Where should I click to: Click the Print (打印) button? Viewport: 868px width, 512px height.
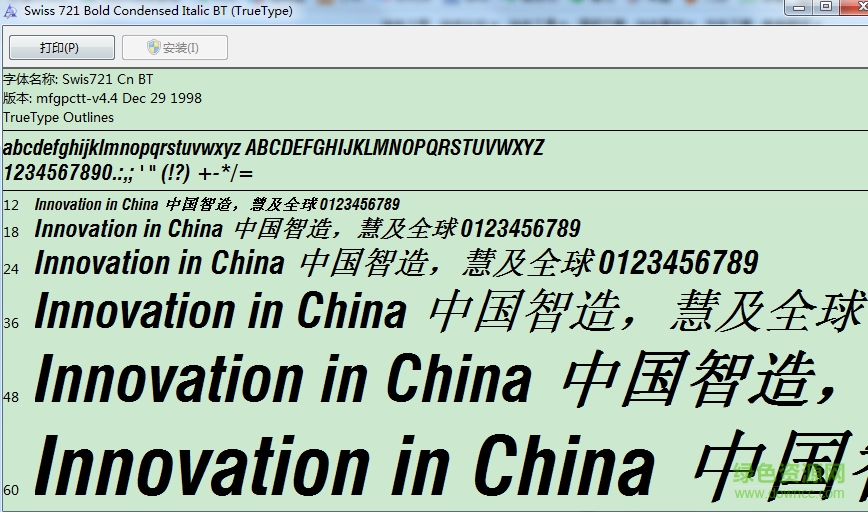62,48
